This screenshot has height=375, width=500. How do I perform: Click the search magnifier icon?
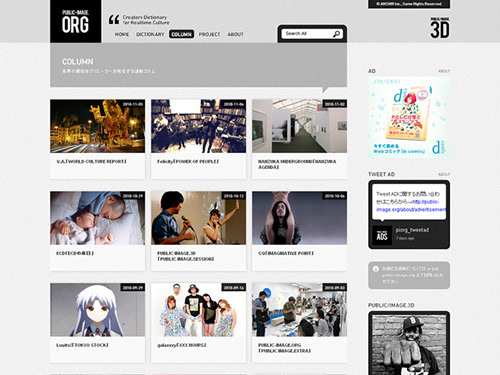[336, 34]
